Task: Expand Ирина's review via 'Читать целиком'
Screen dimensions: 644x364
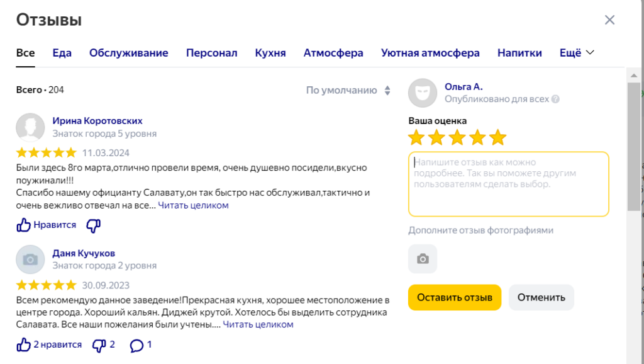Action: coord(193,205)
